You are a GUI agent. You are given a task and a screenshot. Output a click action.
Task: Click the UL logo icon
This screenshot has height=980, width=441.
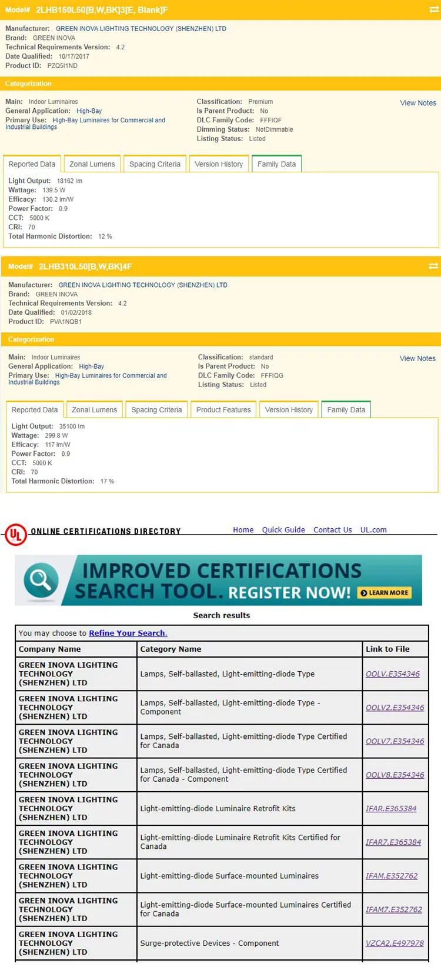coord(16,535)
